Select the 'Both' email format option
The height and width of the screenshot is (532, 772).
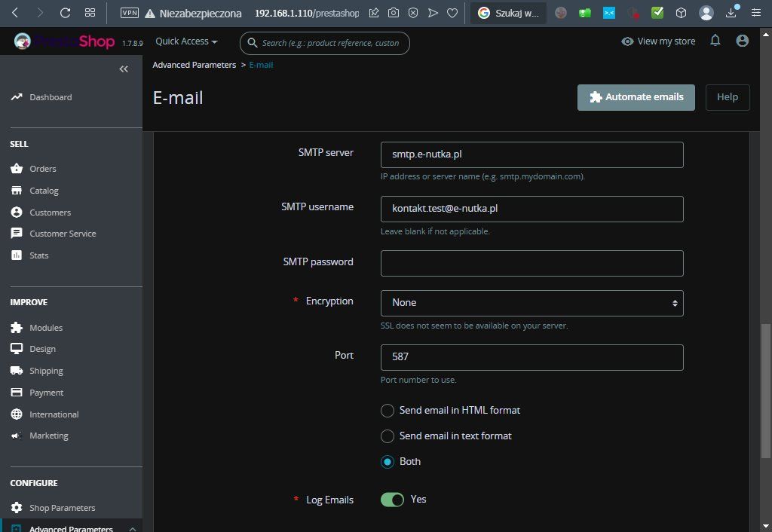point(388,462)
